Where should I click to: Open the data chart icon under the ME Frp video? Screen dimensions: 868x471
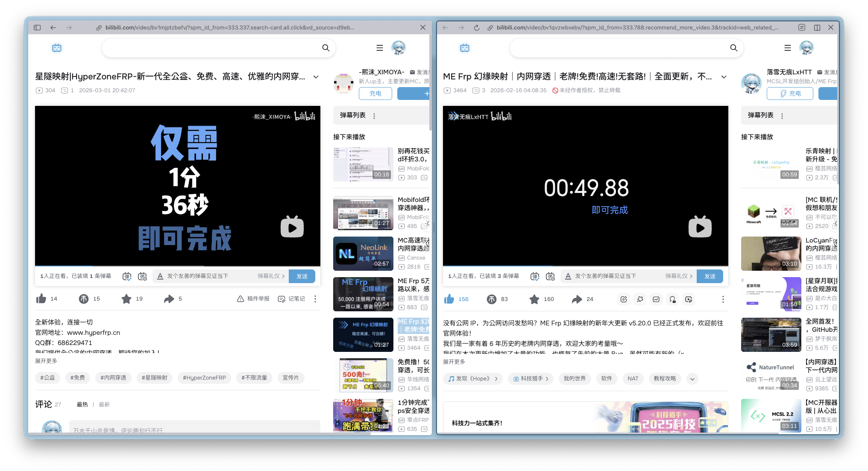656,299
